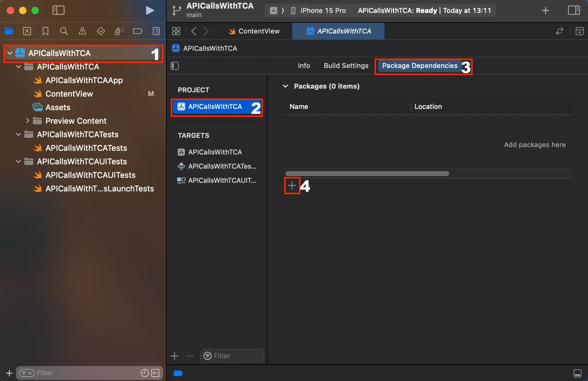Toggle the inspector panel on the right

[x=574, y=10]
